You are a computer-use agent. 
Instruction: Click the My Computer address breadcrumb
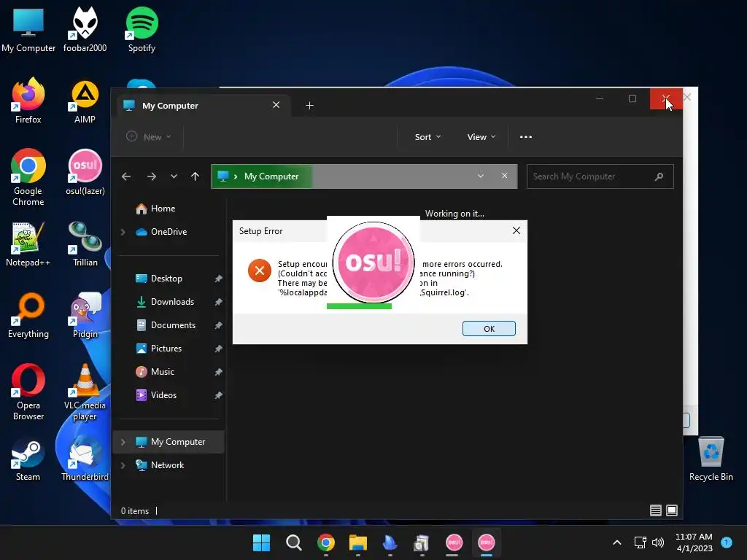271,176
